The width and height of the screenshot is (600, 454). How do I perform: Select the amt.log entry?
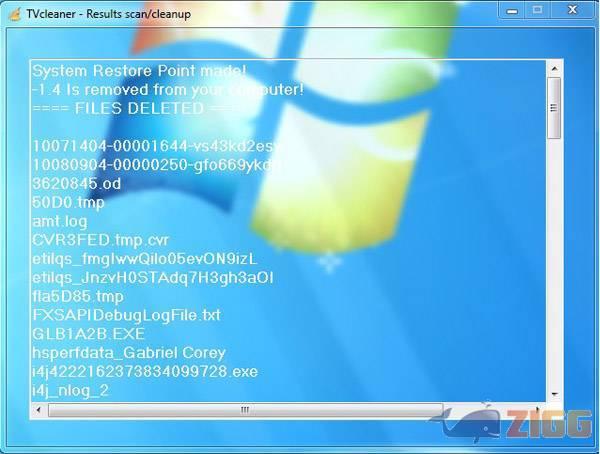(x=60, y=221)
